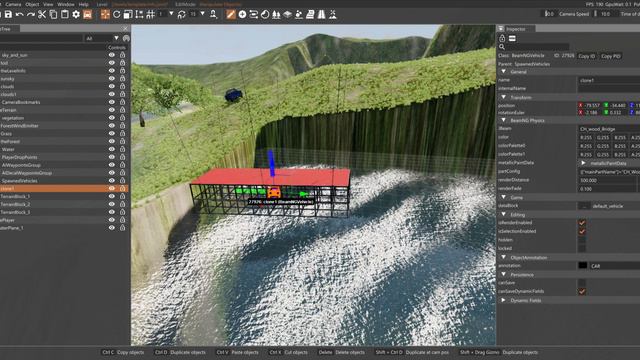Toggle visibility of Water object
This screenshot has height=360, width=640.
pyautogui.click(x=112, y=149)
